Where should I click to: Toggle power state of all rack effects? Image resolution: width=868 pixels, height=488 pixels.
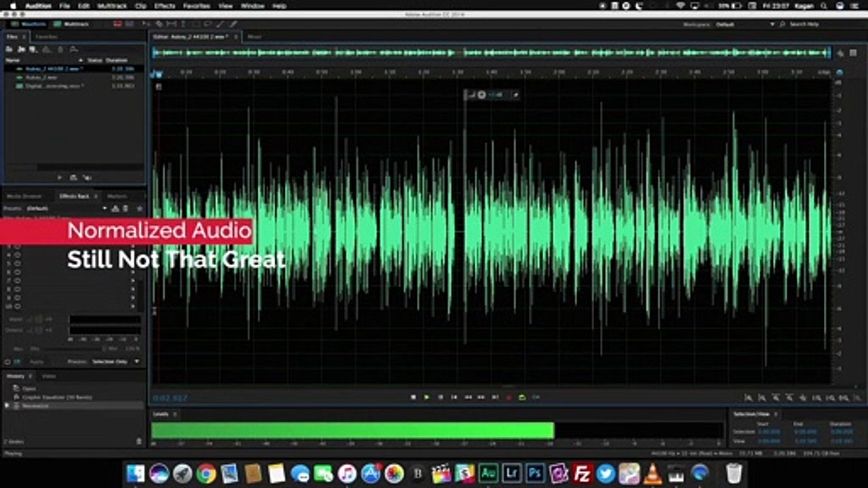pyautogui.click(x=7, y=362)
